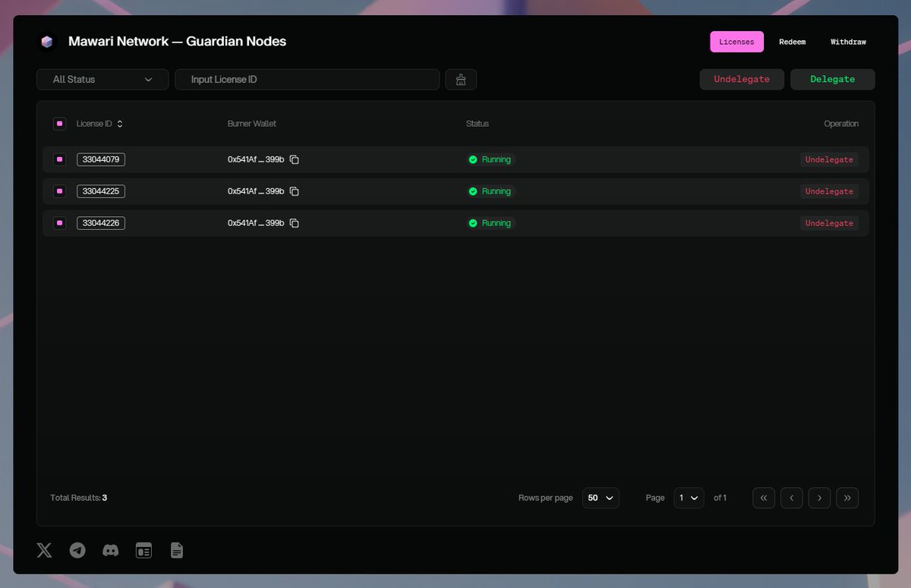Viewport: 911px width, 588px height.
Task: Click the Operation column header
Action: pos(841,124)
